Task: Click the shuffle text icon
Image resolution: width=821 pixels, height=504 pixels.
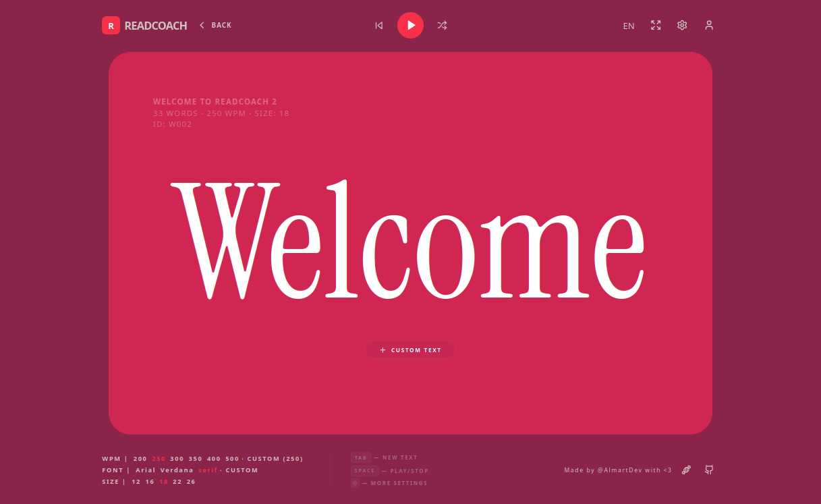Action: tap(442, 26)
